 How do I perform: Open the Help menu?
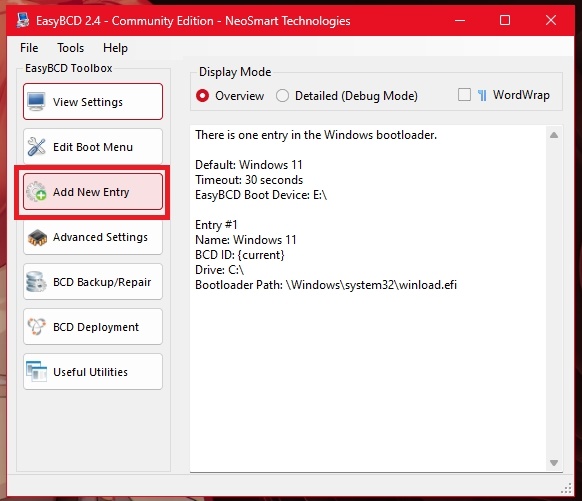coord(115,48)
